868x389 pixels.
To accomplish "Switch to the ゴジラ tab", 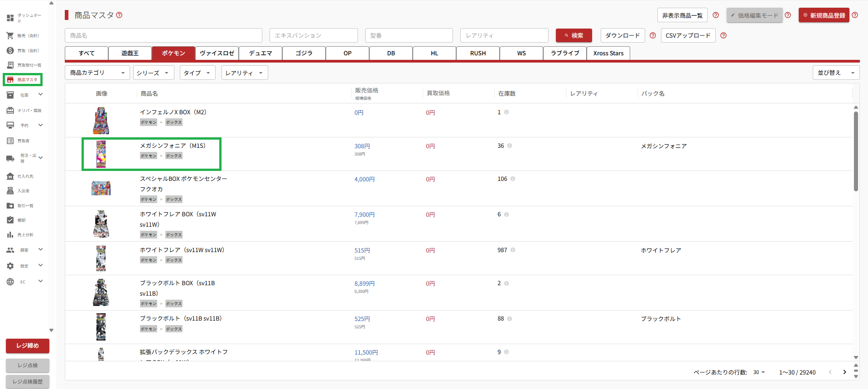I will click(x=304, y=53).
